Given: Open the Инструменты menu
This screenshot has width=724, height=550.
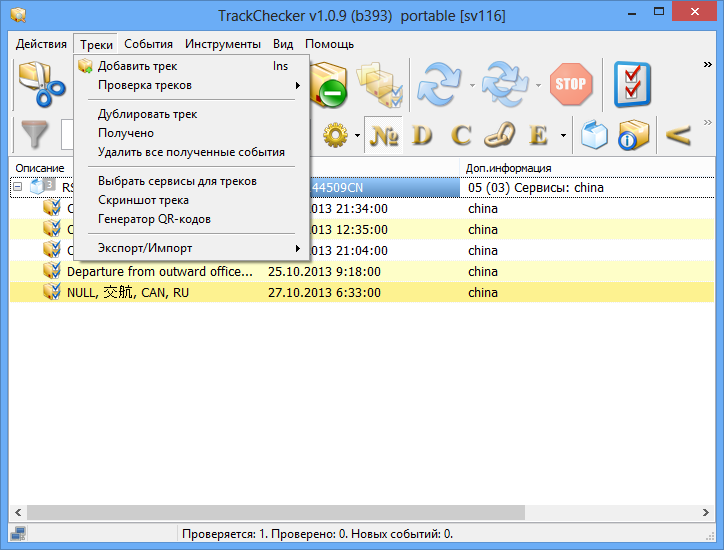Looking at the screenshot, I should [x=222, y=44].
